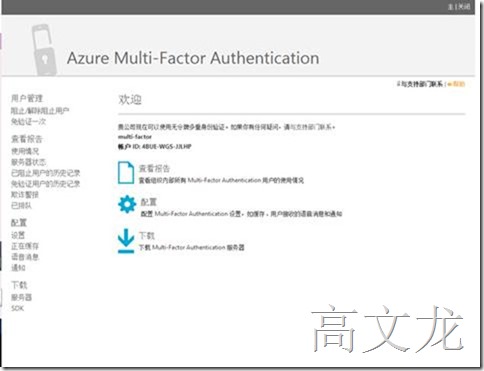Open 免验证用户的历史记录 link
Image resolution: width=484 pixels, height=371 pixels.
coord(46,184)
